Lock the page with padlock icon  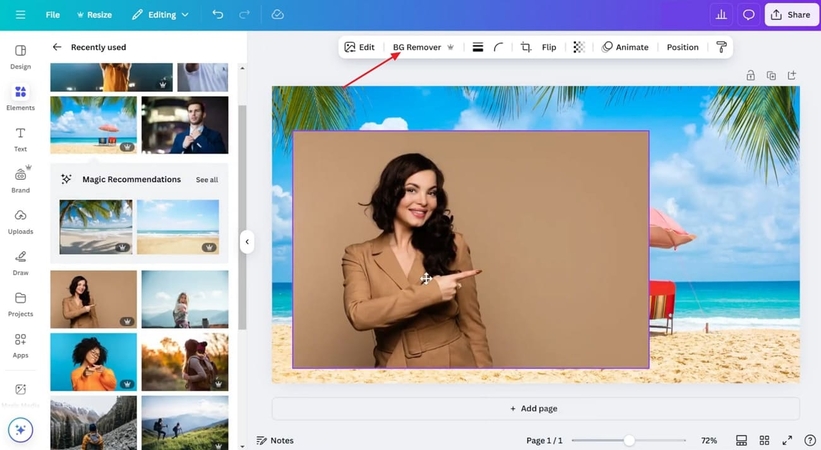tap(750, 75)
